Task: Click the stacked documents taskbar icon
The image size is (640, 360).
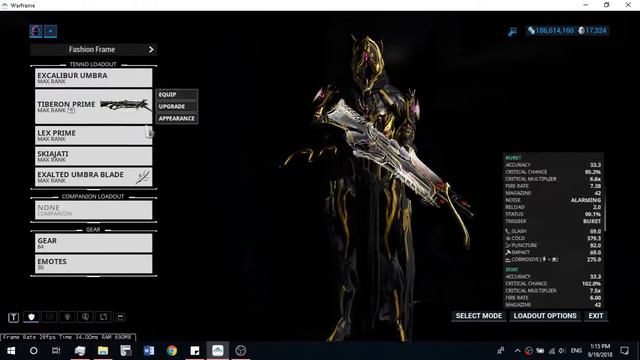Action: [x=80, y=351]
